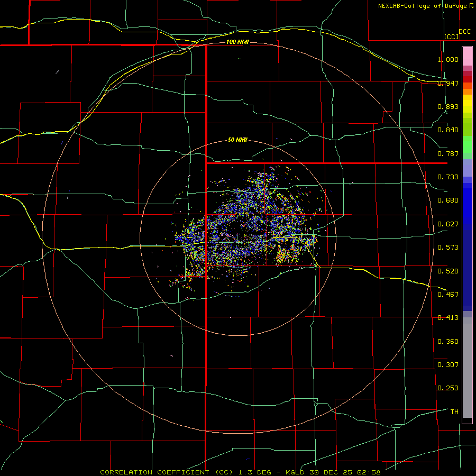Click the 0.893 scale value
The height and width of the screenshot is (476, 476).
click(448, 106)
